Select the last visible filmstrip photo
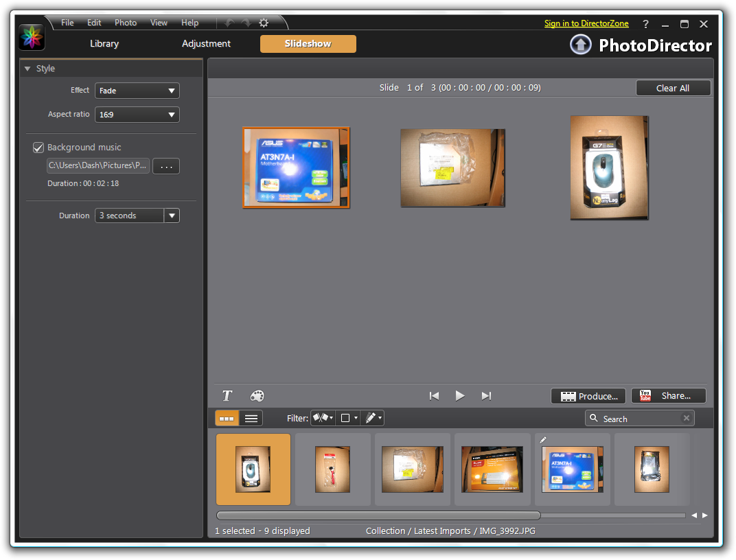Image resolution: width=736 pixels, height=560 pixels. pos(652,469)
